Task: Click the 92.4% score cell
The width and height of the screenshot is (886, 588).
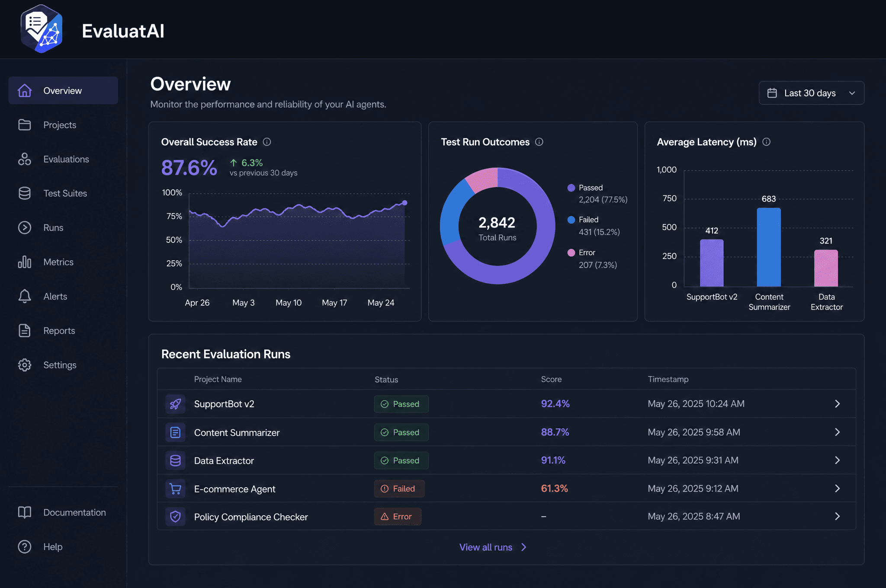Action: [555, 403]
